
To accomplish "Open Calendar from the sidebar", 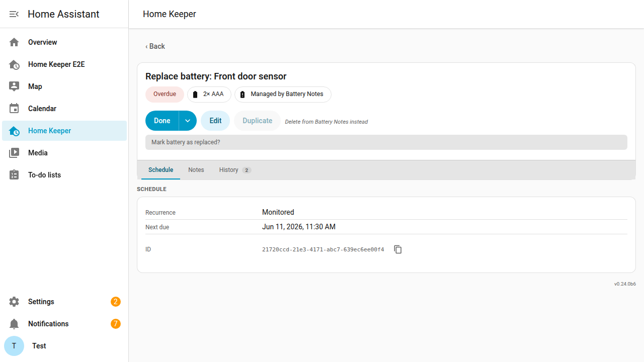I will [64, 109].
